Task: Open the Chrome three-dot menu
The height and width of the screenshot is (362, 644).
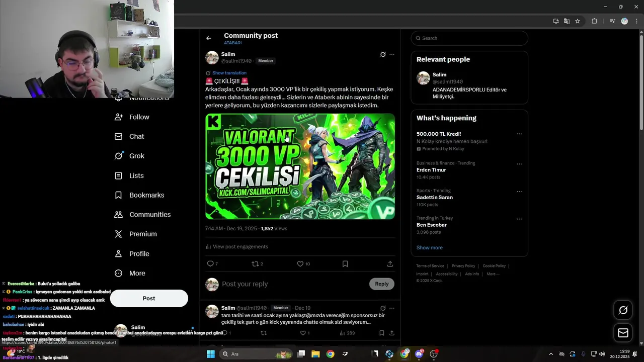Action: pyautogui.click(x=636, y=21)
